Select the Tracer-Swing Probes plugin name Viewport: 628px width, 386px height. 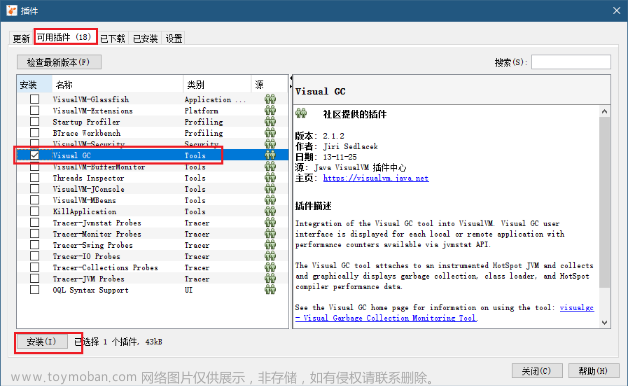tap(93, 245)
